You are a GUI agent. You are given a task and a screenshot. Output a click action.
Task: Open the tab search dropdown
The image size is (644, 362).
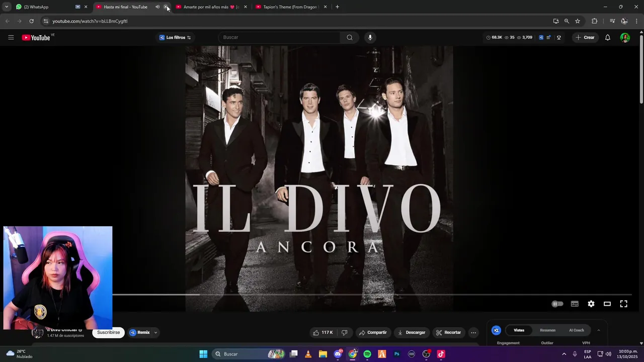point(7,7)
